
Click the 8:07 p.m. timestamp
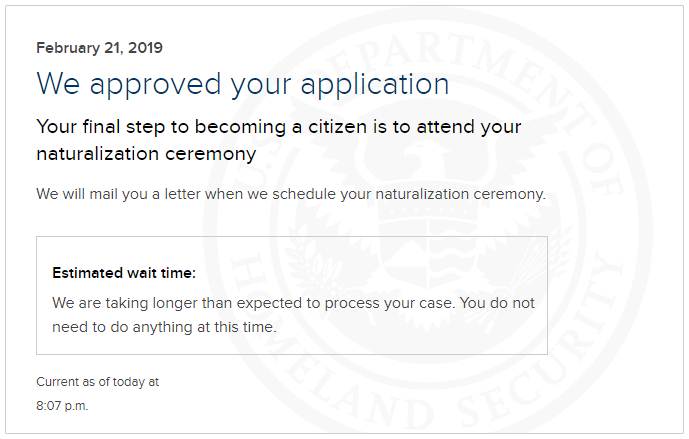62,406
